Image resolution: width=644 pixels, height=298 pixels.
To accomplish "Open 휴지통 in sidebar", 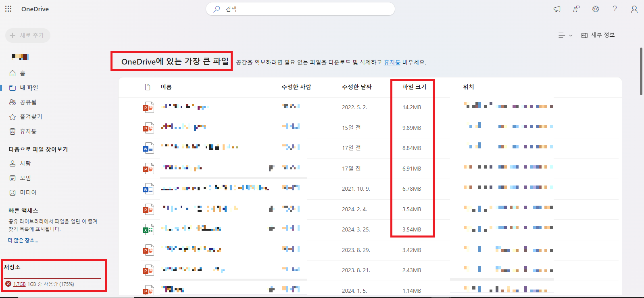I will click(23, 131).
